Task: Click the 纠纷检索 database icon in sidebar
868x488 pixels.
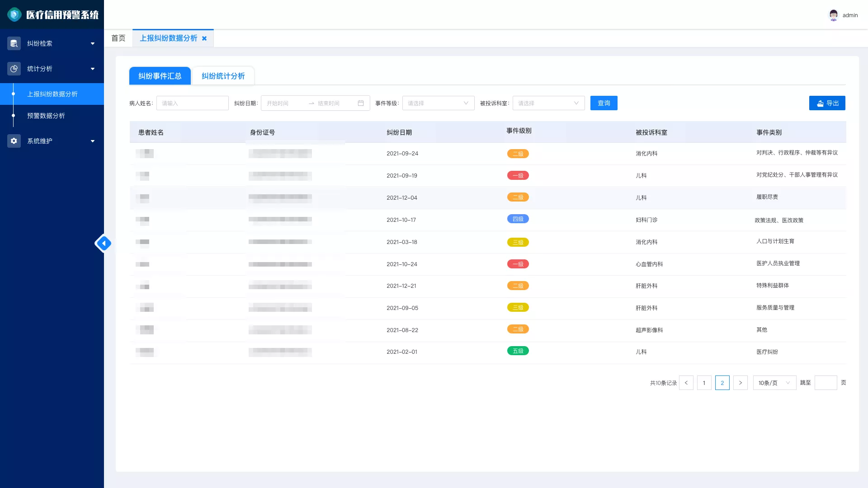Action: (14, 43)
